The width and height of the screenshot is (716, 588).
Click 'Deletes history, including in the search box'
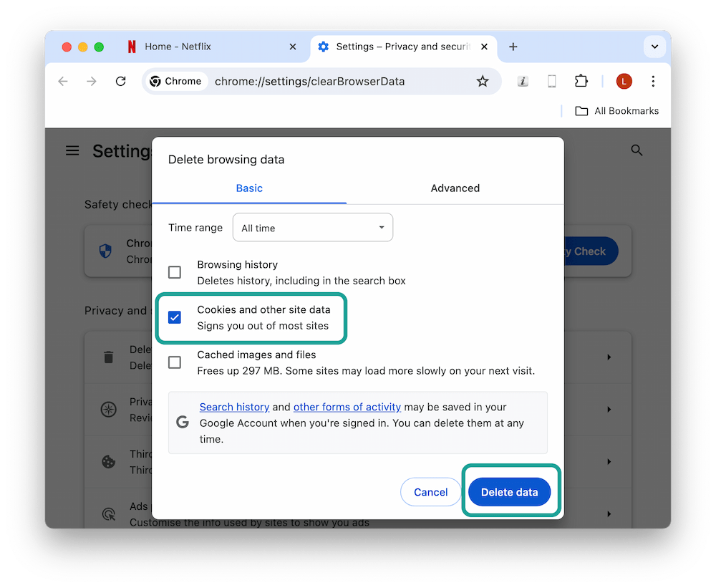pyautogui.click(x=301, y=281)
